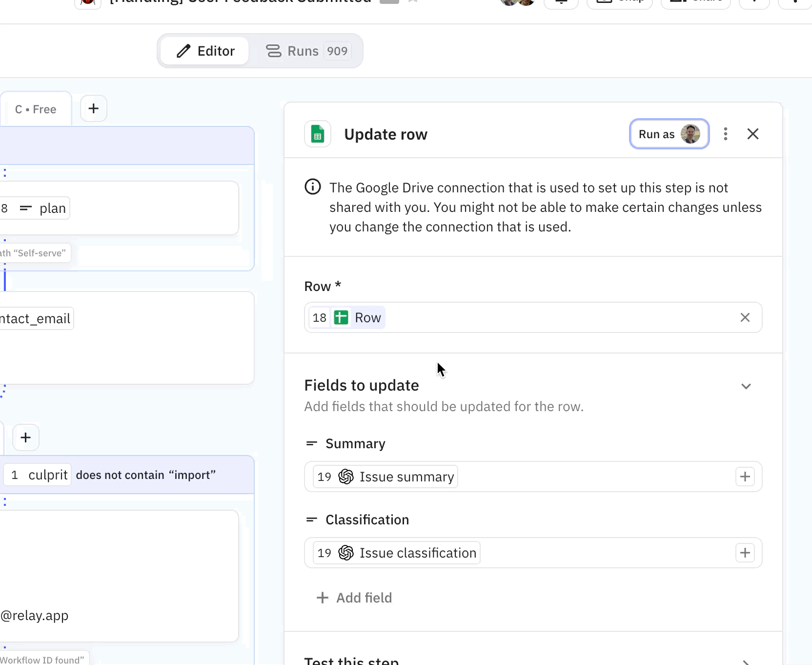Click the plus button in the Summary field

coord(745,477)
